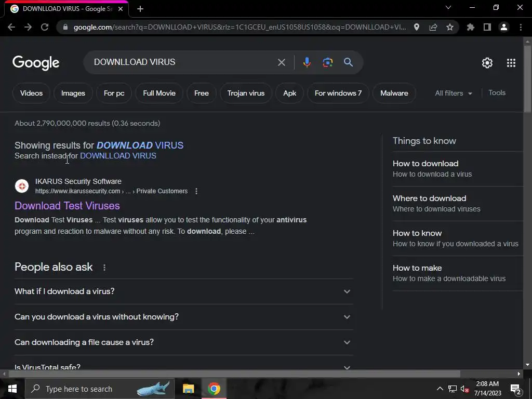Image resolution: width=532 pixels, height=399 pixels.
Task: Click into the Google search field
Action: click(x=183, y=62)
